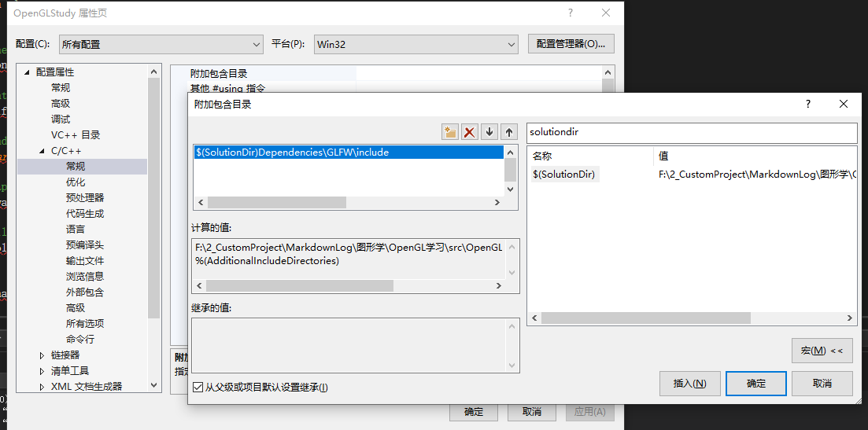Click the macro search field containing solutiondir
Image resolution: width=868 pixels, height=430 pixels.
[691, 132]
